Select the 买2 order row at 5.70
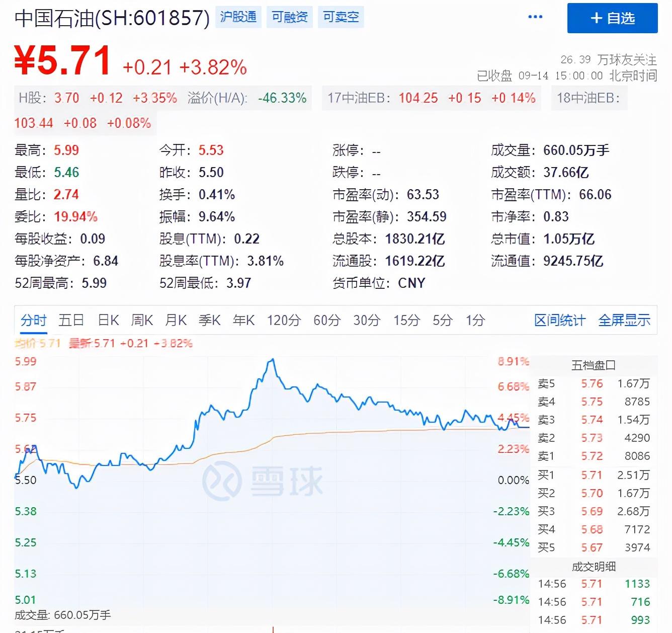Viewport: 672px width, 633px height. (594, 493)
